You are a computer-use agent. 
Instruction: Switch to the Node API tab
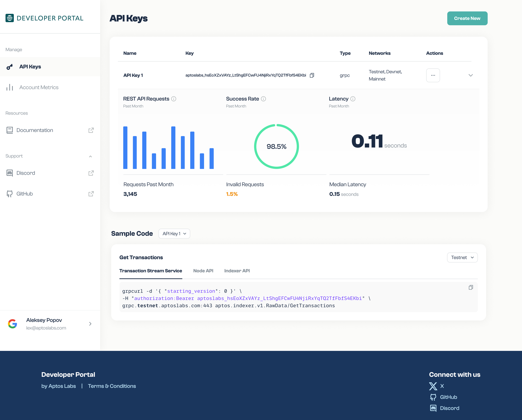[x=203, y=271]
